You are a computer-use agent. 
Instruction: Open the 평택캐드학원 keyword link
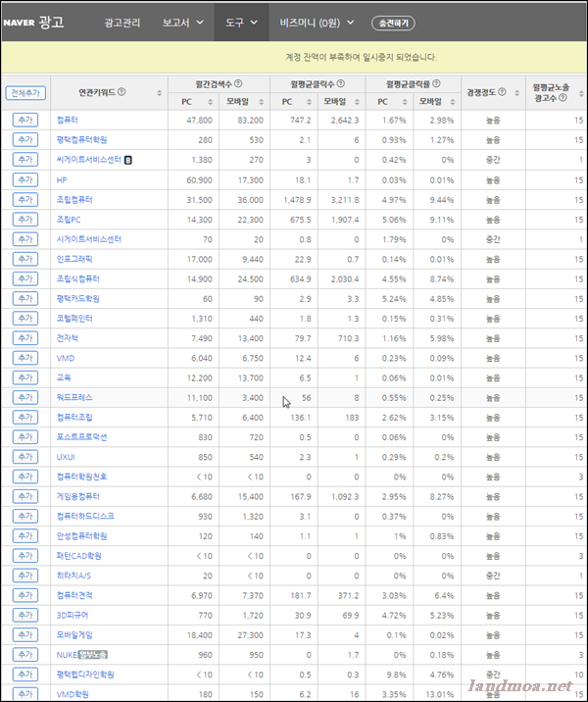coord(77,299)
